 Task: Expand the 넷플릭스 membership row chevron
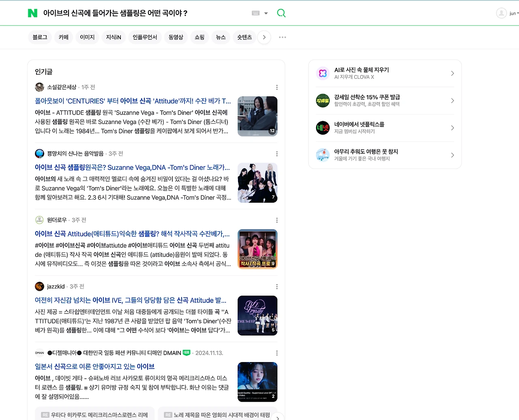[x=453, y=128]
